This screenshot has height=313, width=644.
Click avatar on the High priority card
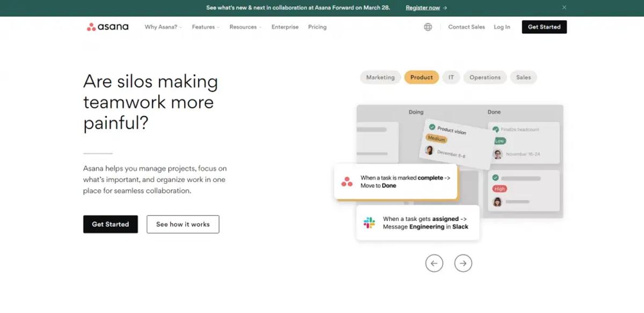click(x=497, y=202)
